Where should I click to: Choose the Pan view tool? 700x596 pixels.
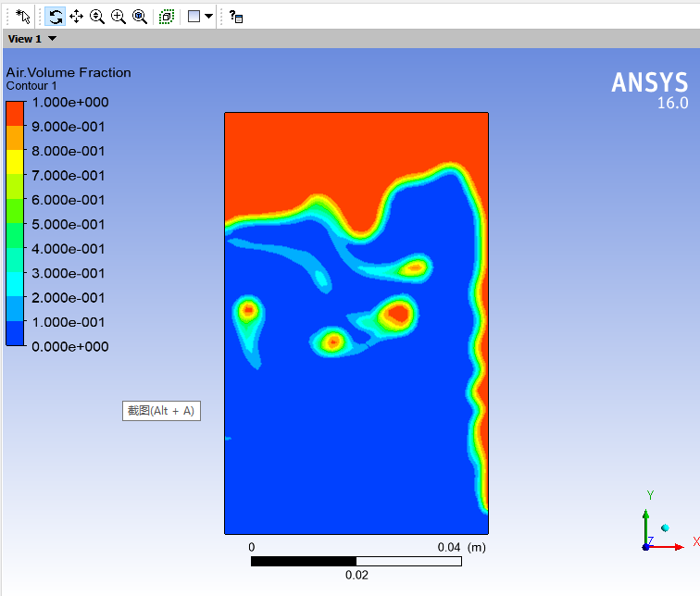[76, 17]
